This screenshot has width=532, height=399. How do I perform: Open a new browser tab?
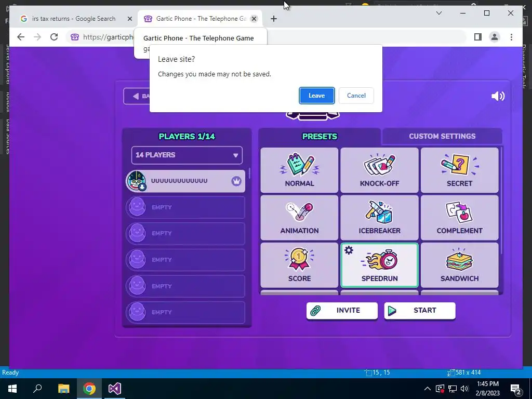(x=274, y=19)
